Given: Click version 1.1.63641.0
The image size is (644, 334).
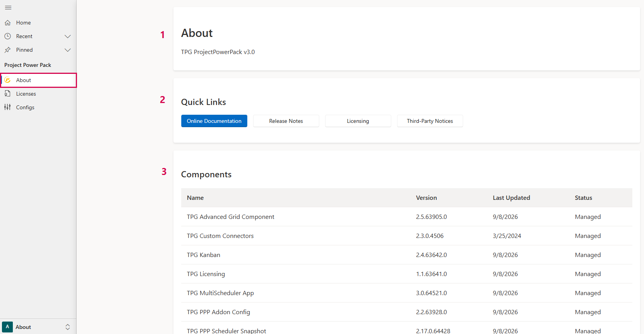Looking at the screenshot, I should [x=431, y=274].
